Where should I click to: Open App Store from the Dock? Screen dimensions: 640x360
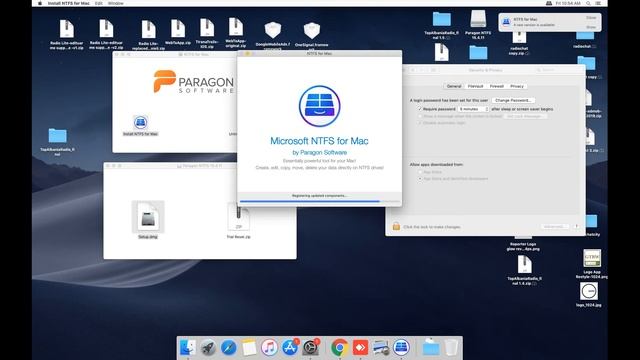tap(290, 348)
